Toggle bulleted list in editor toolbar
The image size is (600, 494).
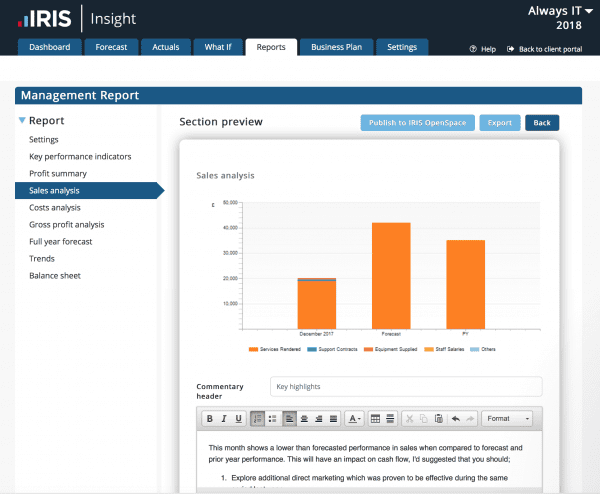(x=273, y=418)
